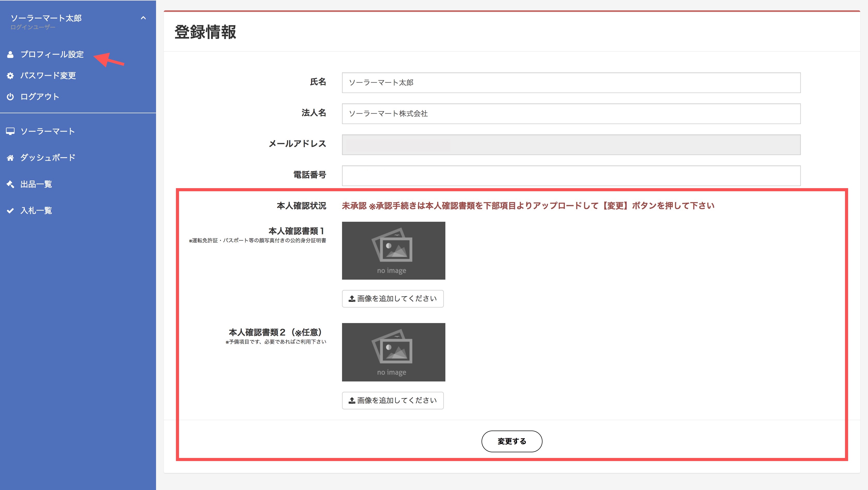Select ログアウト in sidebar
868x490 pixels.
[x=40, y=97]
